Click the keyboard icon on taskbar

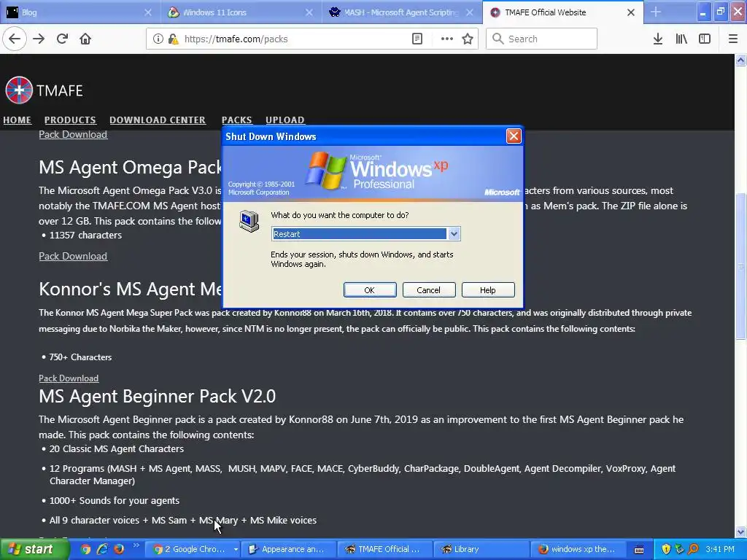639,550
